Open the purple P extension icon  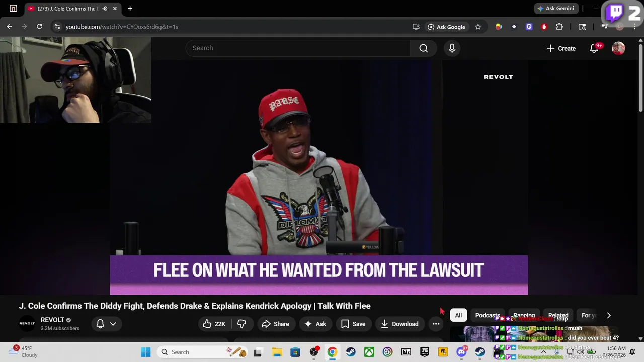pos(529,27)
